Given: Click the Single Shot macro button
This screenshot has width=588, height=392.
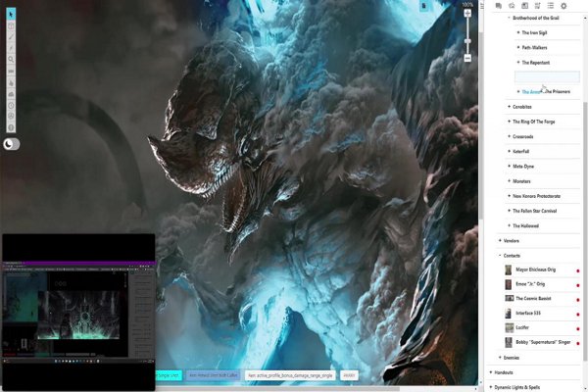Looking at the screenshot, I should coord(169,375).
